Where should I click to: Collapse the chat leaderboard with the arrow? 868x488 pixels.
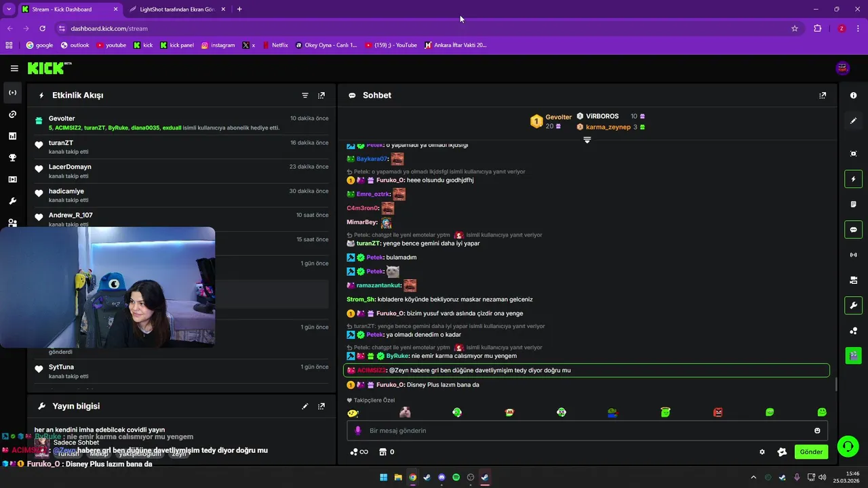pos(587,140)
